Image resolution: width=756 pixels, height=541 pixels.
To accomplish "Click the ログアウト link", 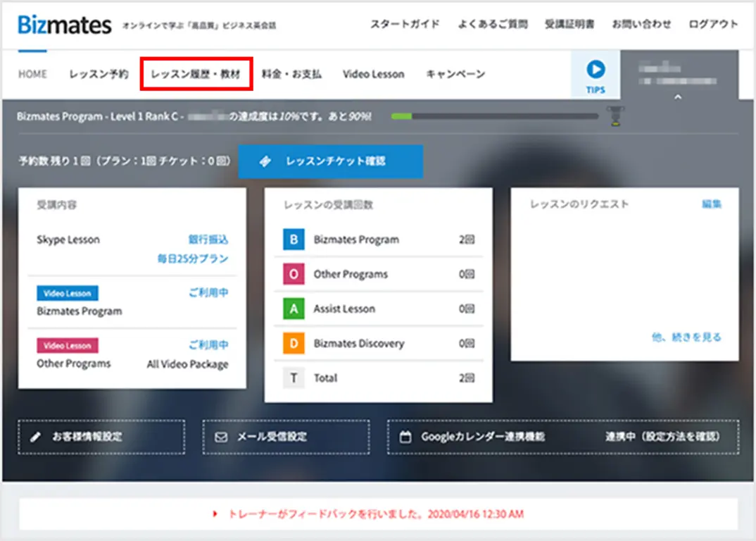I will [713, 24].
